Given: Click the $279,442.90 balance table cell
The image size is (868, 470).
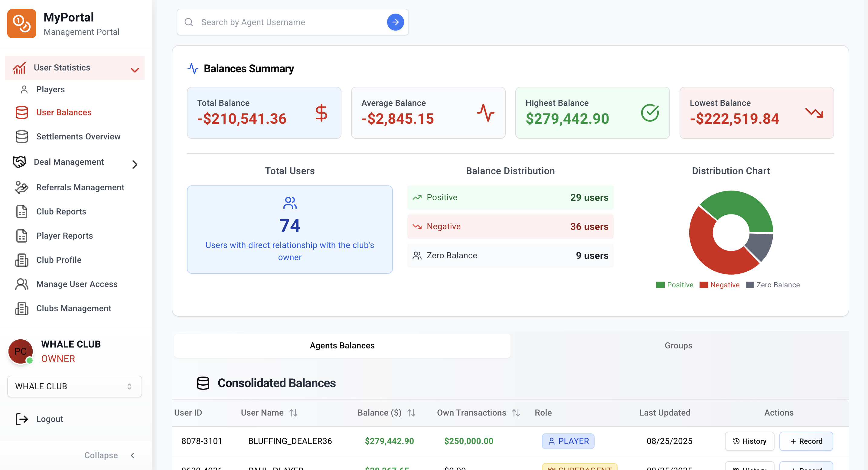Looking at the screenshot, I should coord(389,441).
